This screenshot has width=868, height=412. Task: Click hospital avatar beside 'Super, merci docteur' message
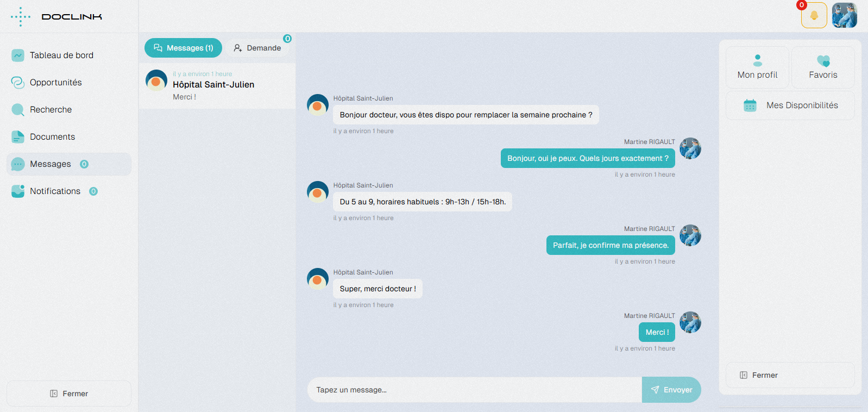[x=318, y=279]
